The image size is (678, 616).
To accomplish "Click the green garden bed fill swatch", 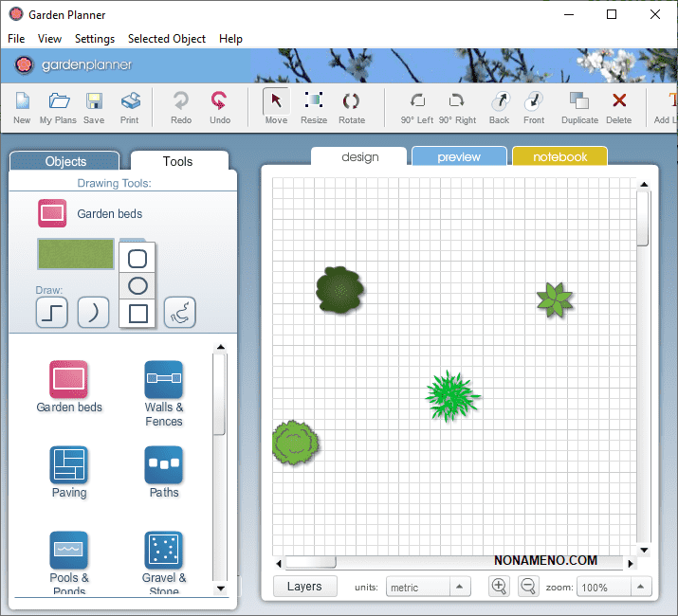I will (76, 254).
